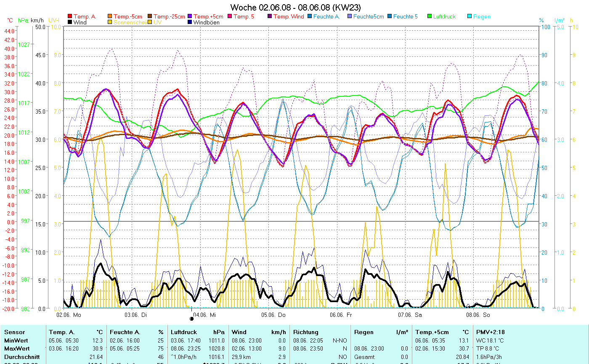
Task: Click the Feuchte5cm legend label
Action: 369,16
